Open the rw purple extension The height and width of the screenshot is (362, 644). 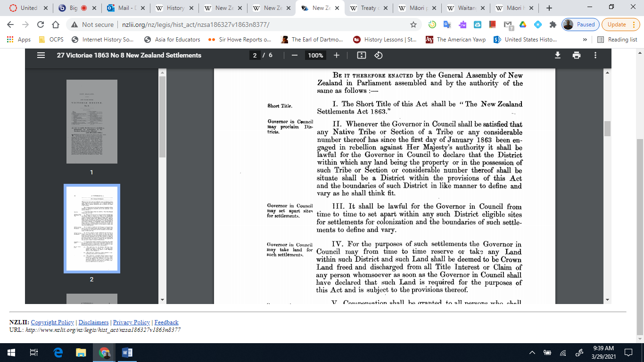tap(462, 25)
